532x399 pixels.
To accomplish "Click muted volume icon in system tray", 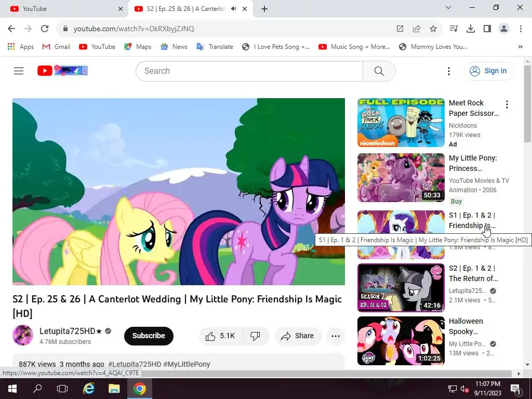I will click(465, 389).
